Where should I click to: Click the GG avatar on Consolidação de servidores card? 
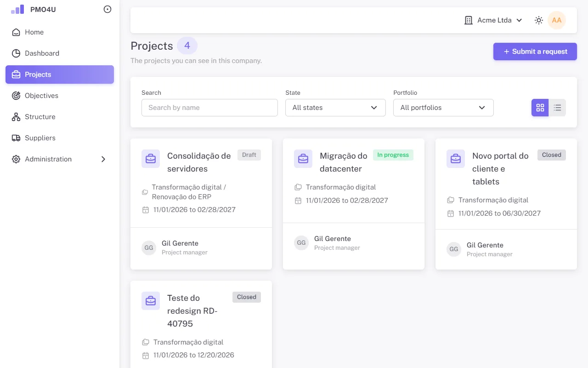[149, 247]
